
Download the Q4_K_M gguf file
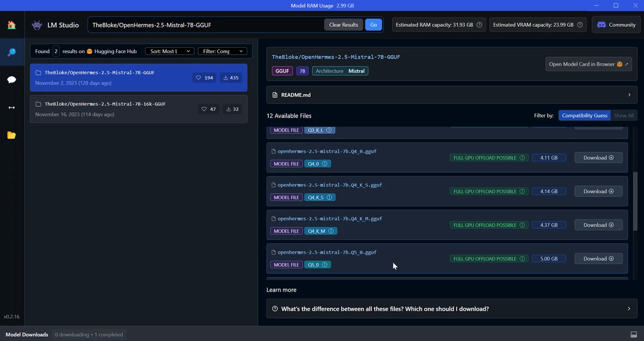pyautogui.click(x=598, y=225)
